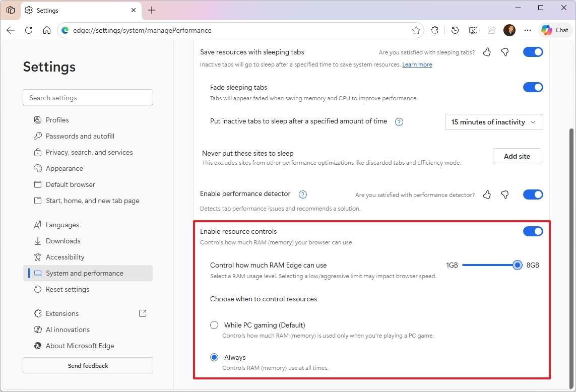Add this page to favorites
The width and height of the screenshot is (576, 392).
tap(416, 30)
